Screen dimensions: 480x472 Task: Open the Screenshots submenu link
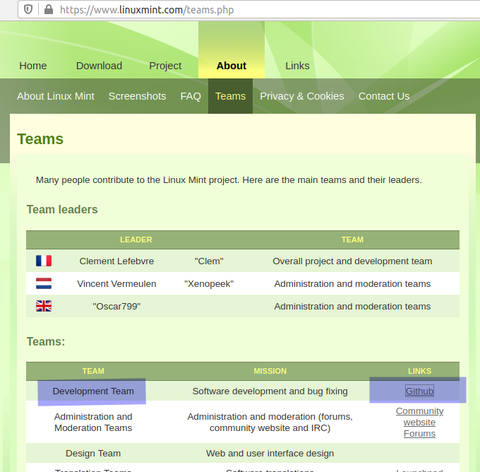click(x=137, y=96)
